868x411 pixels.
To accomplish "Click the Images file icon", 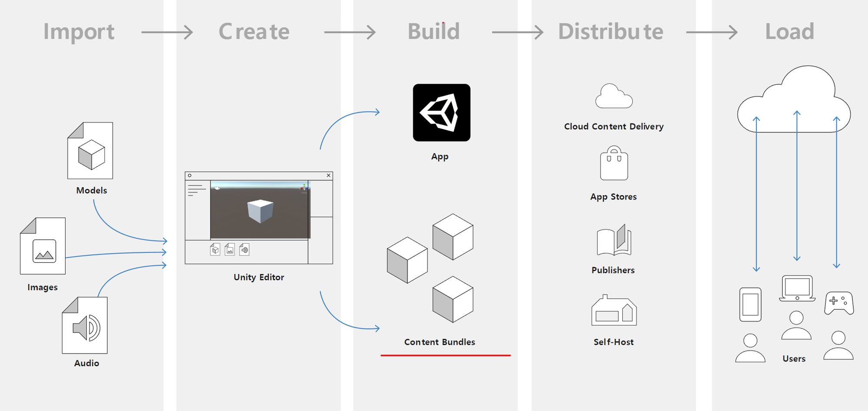I will coord(43,246).
